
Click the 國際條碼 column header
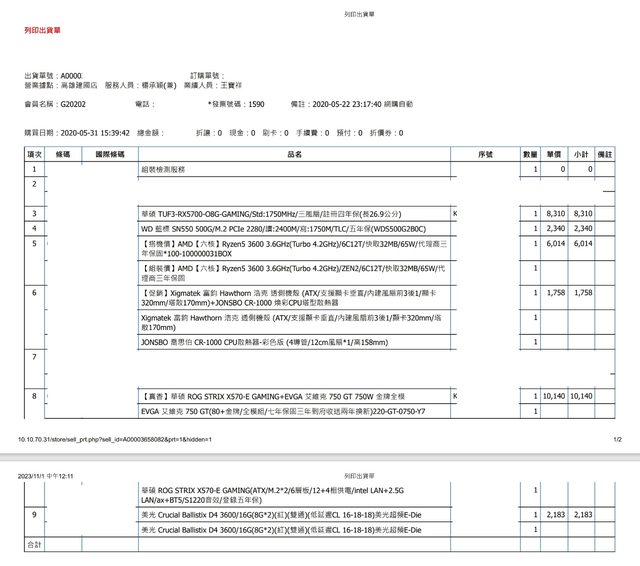pos(108,155)
